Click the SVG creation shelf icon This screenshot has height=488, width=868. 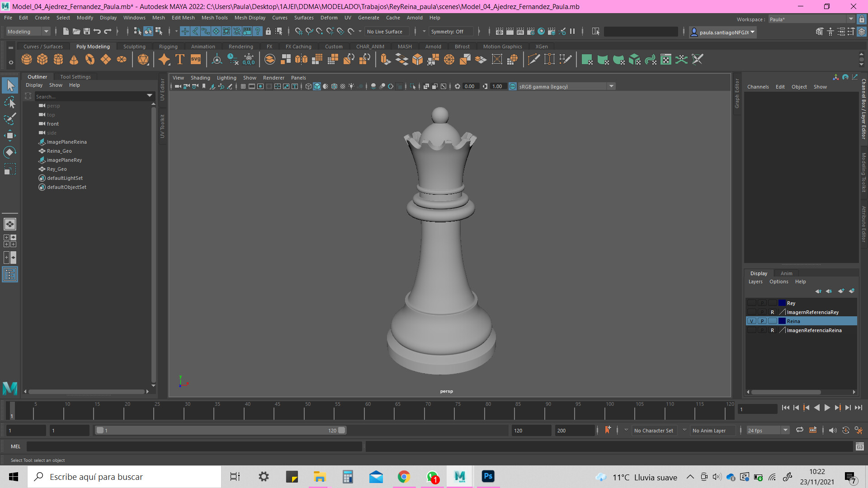click(x=194, y=59)
